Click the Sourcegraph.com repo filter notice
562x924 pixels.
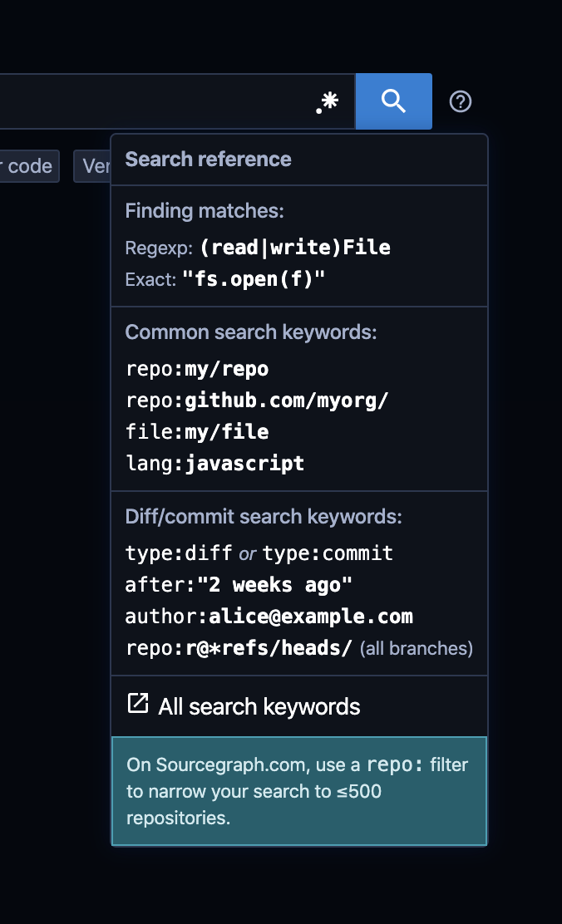click(x=299, y=791)
